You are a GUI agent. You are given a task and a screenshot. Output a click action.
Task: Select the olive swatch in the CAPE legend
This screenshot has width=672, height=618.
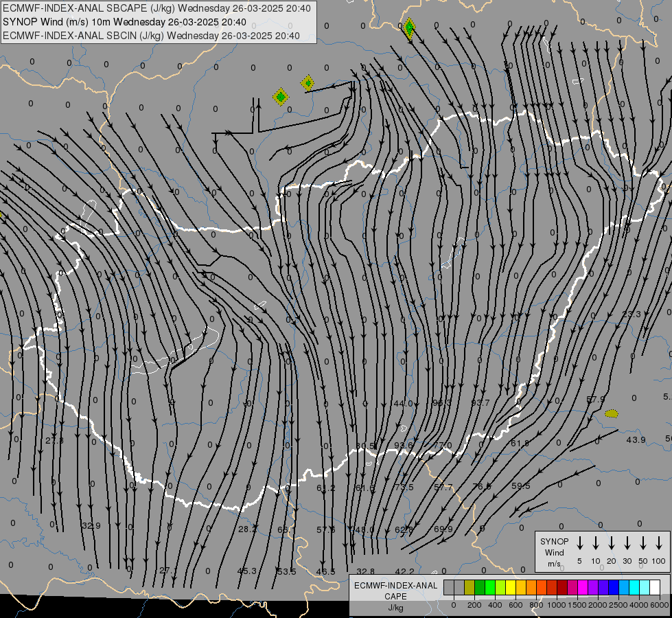point(470,587)
